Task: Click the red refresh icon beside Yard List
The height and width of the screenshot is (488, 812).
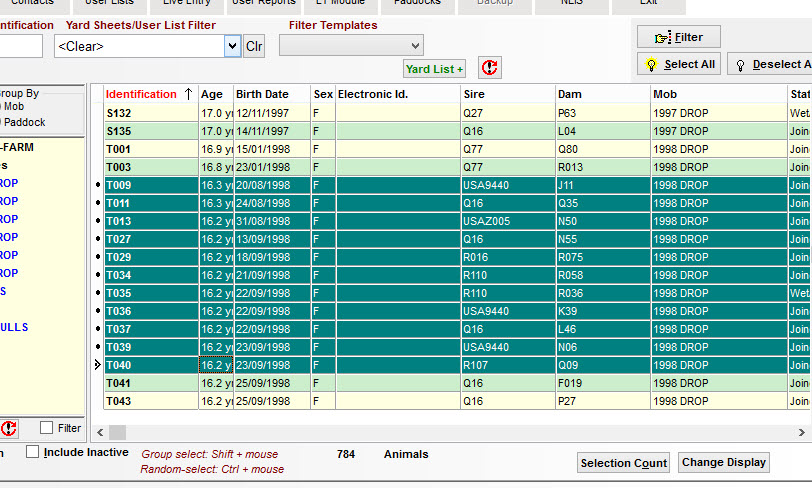Action: coord(489,68)
